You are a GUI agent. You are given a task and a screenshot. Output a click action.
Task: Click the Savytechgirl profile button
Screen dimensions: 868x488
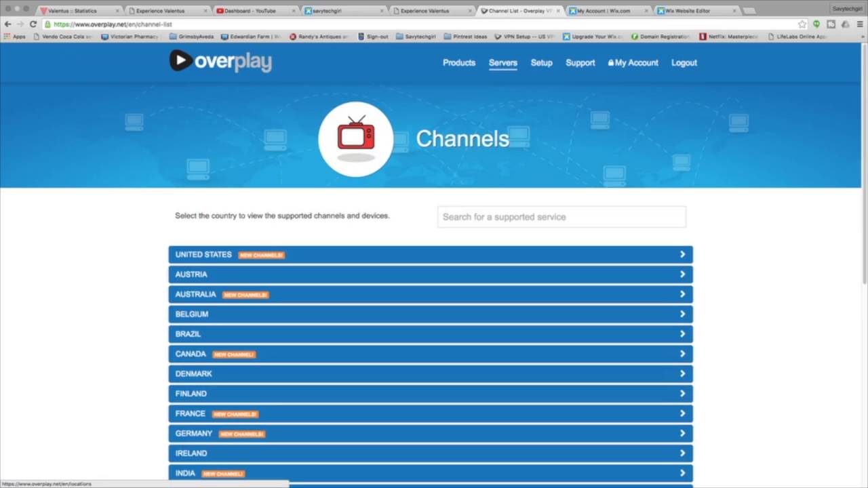coord(847,9)
